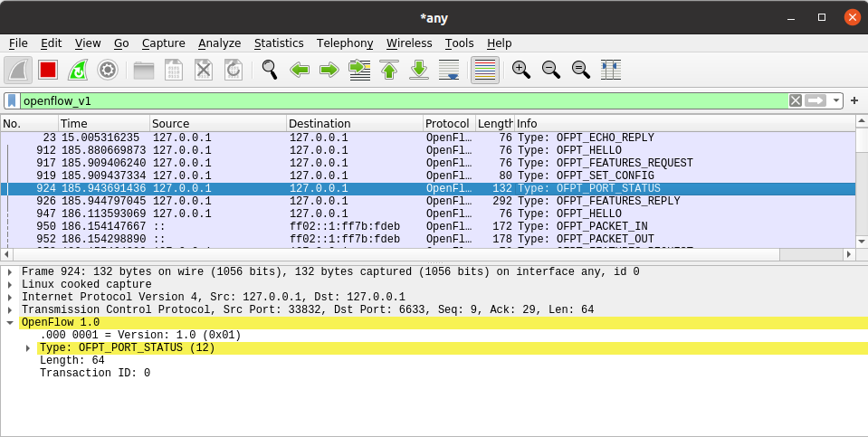Select packet 23 OFPT_ECHO_REPLY row
This screenshot has width=868, height=437.
(x=428, y=138)
